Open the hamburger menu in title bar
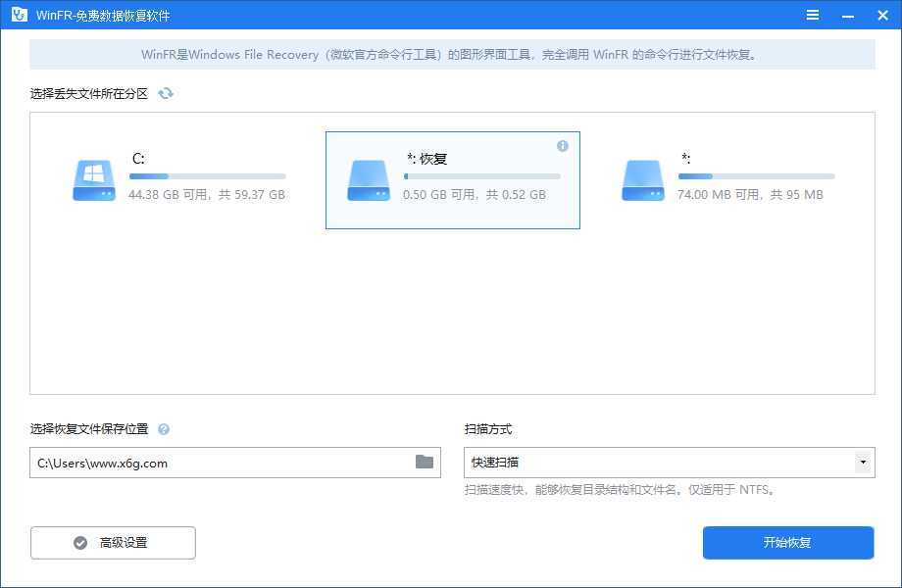Screen dimensions: 902x588 (813, 15)
